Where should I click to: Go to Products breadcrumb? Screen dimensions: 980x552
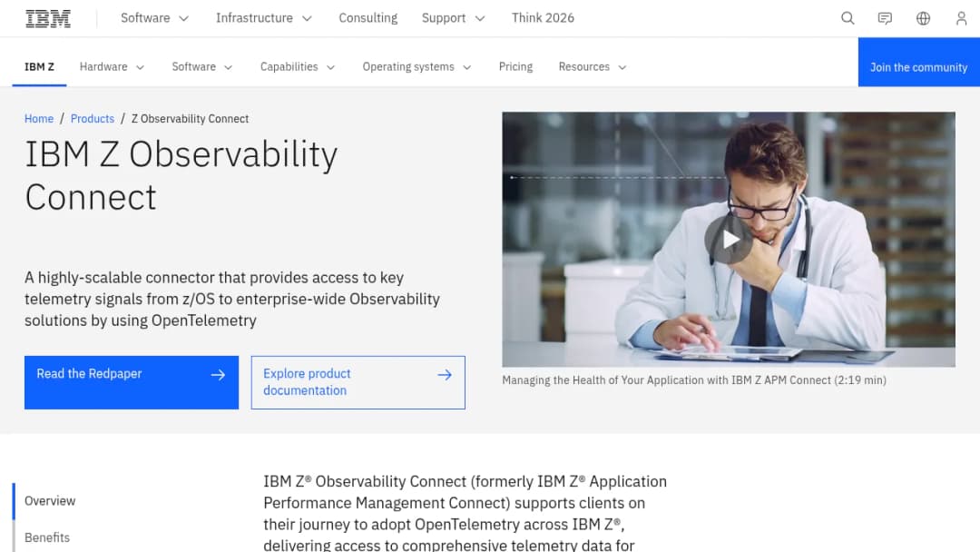(93, 119)
